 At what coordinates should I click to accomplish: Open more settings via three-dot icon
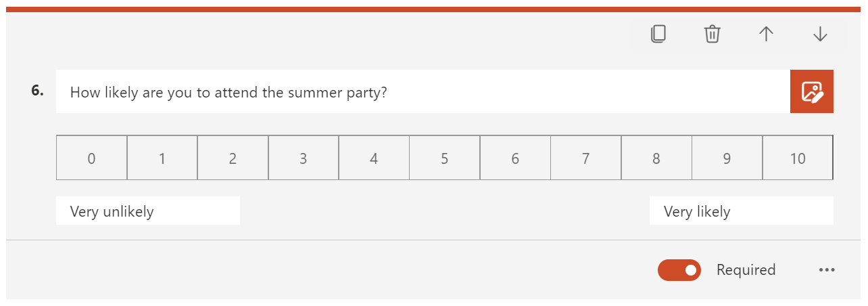827,269
